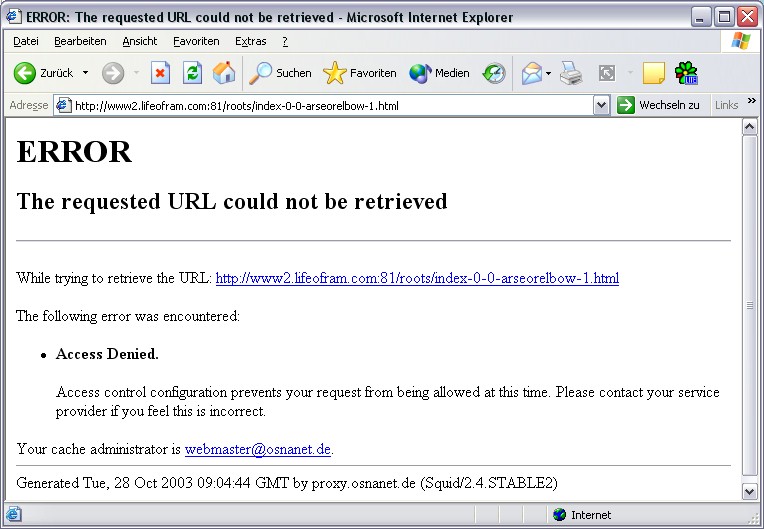This screenshot has width=764, height=529.
Task: Open the address bar dropdown list
Action: (x=601, y=105)
